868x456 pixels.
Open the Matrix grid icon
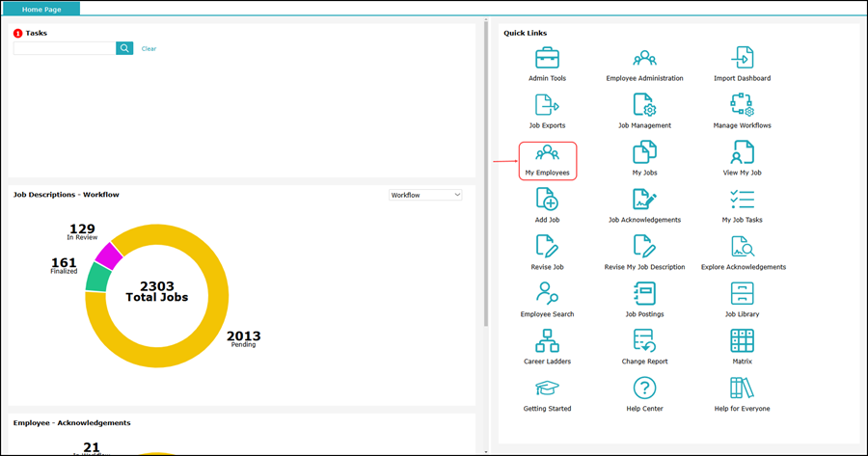click(x=742, y=341)
